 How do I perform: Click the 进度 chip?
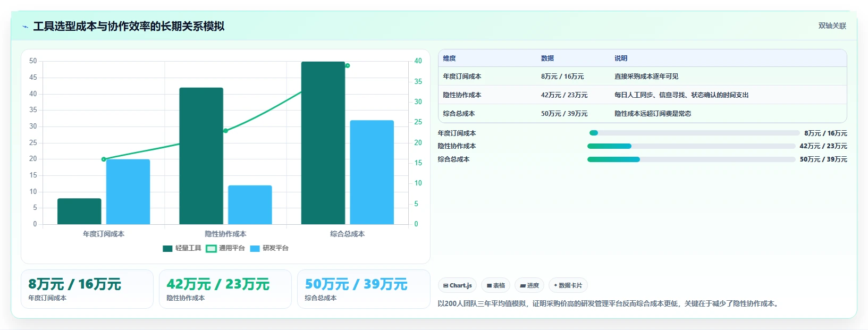click(529, 285)
